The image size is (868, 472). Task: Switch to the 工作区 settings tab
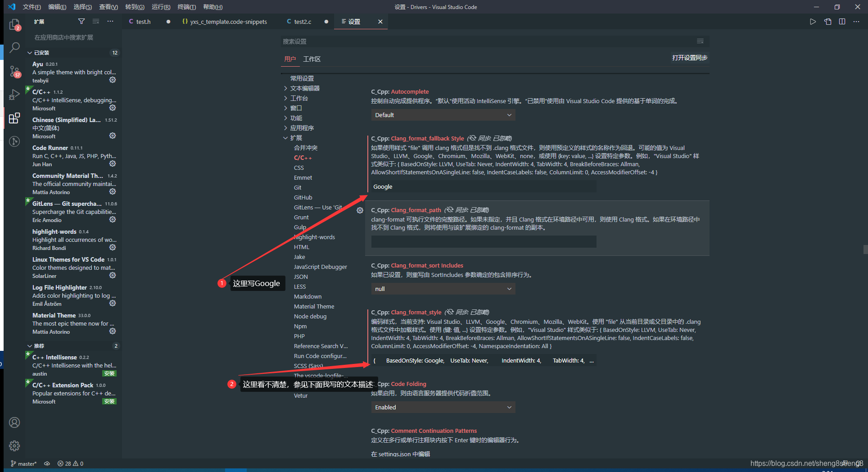point(312,59)
